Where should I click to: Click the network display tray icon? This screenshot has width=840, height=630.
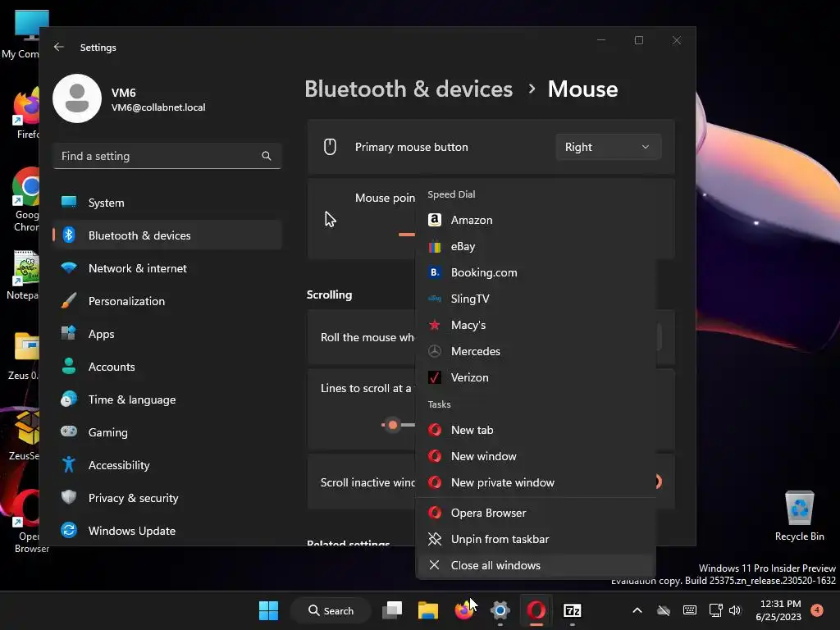pos(715,610)
